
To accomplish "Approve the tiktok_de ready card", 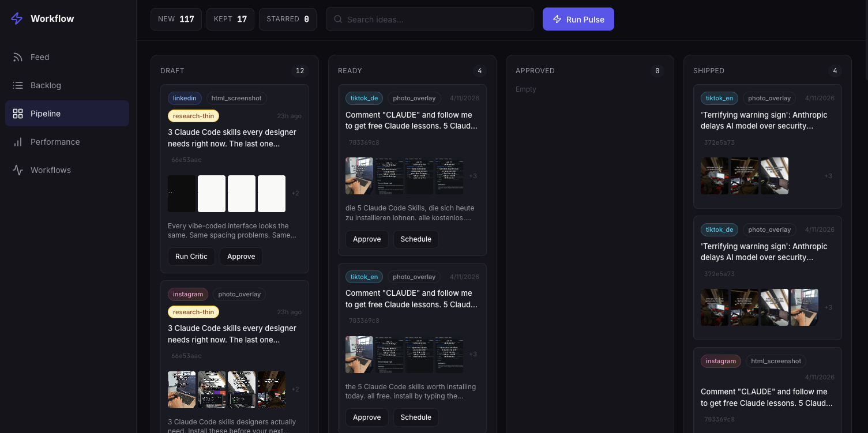I will click(367, 239).
